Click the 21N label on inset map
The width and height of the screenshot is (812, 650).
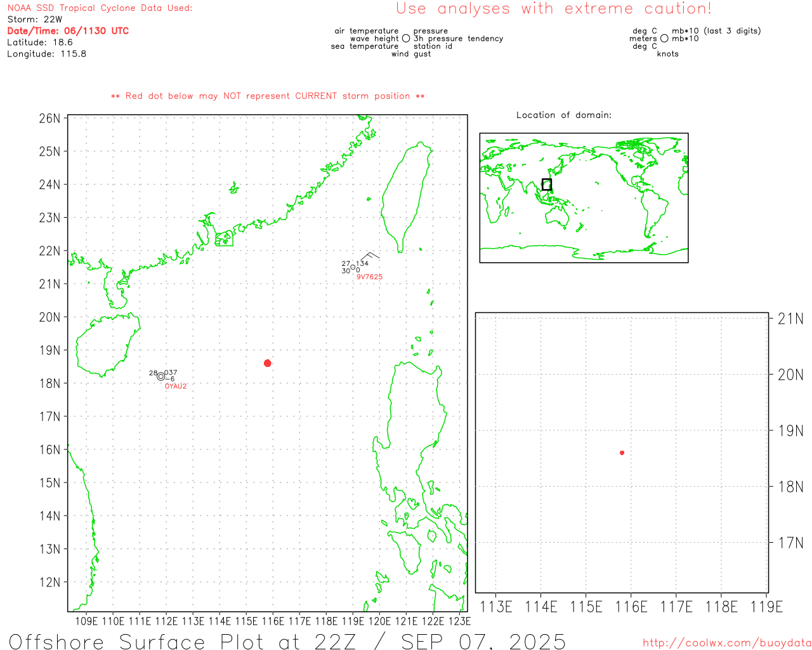click(x=790, y=319)
